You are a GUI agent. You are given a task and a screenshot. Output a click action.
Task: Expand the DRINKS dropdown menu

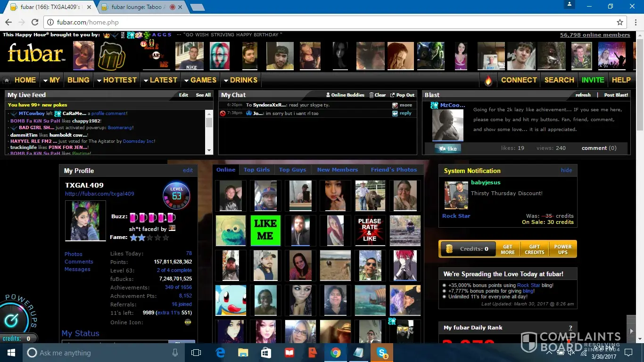click(x=240, y=80)
